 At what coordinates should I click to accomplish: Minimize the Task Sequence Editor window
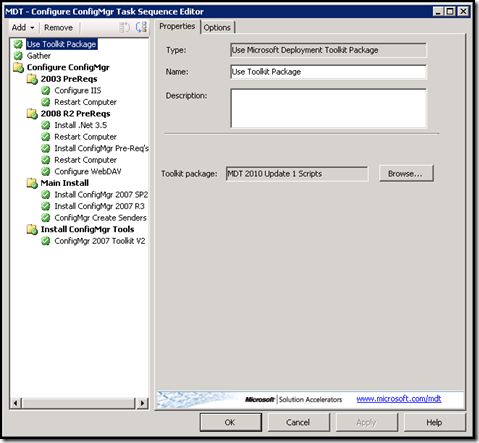tap(438, 12)
